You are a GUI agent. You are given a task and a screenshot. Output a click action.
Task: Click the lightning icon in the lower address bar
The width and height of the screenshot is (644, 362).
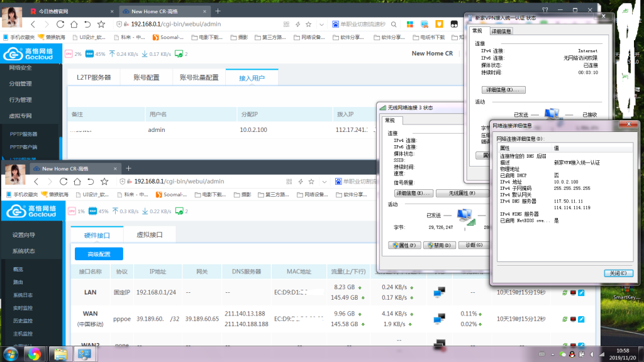pyautogui.click(x=301, y=182)
